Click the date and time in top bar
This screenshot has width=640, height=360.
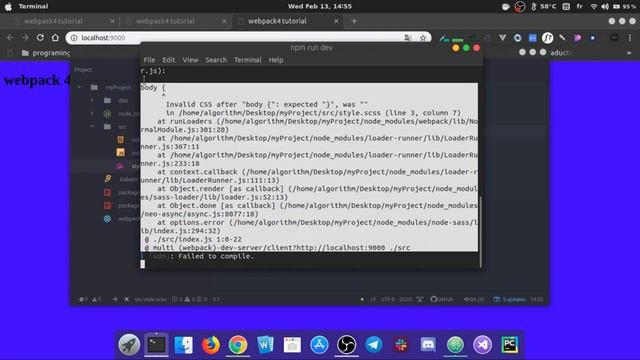[320, 6]
